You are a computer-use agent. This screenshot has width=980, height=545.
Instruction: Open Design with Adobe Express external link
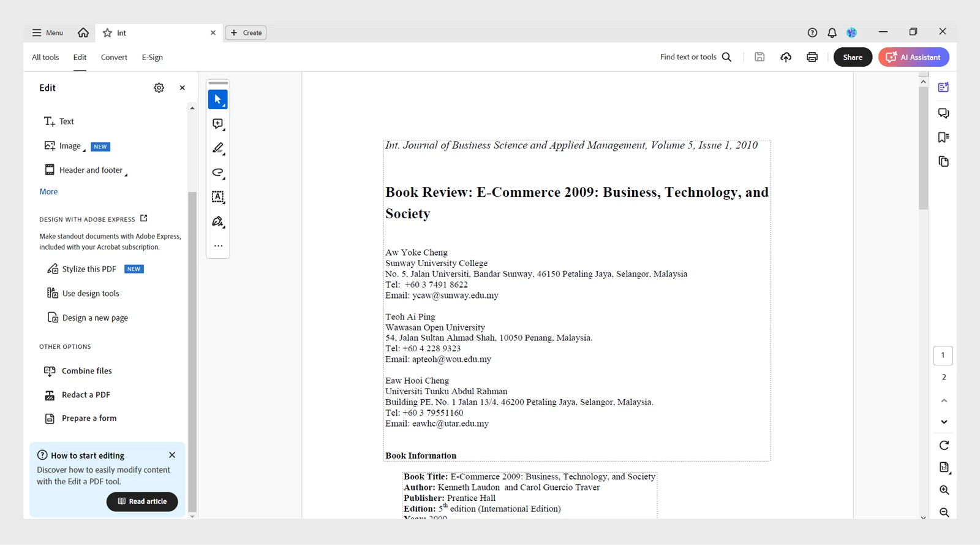tap(144, 218)
